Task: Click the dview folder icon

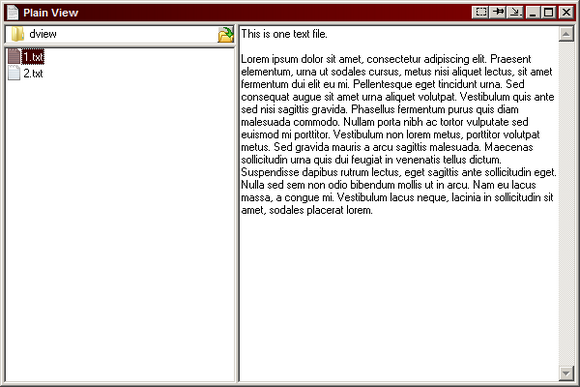Action: 17,34
